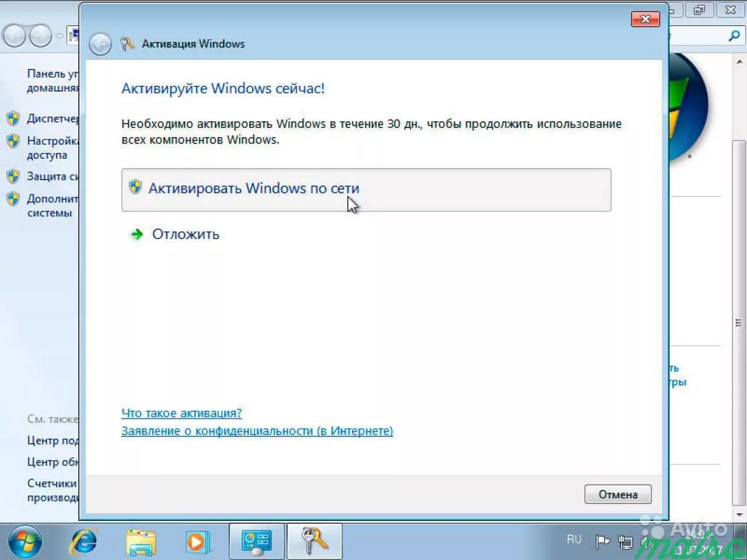The width and height of the screenshot is (747, 560).
Task: Open the Windows Start menu orb
Action: tap(25, 541)
